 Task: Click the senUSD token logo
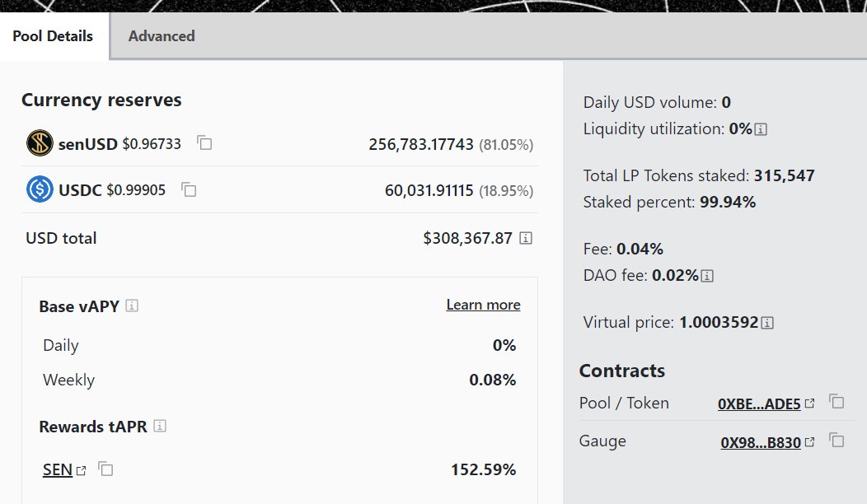tap(40, 143)
